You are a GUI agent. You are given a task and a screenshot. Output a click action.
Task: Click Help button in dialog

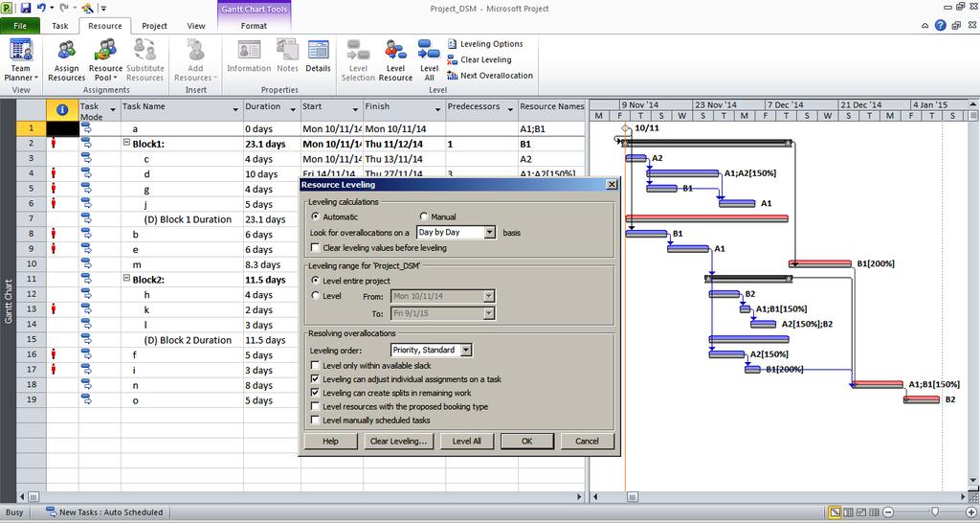coord(330,441)
